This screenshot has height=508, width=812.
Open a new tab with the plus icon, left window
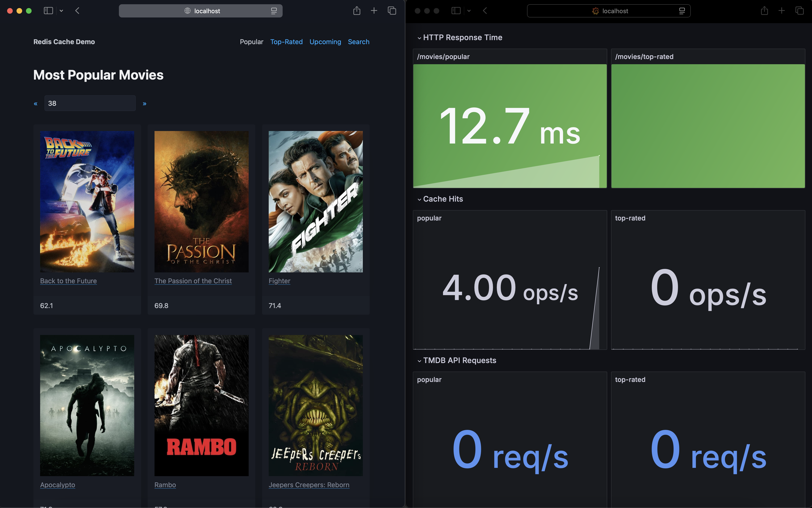[x=374, y=10]
